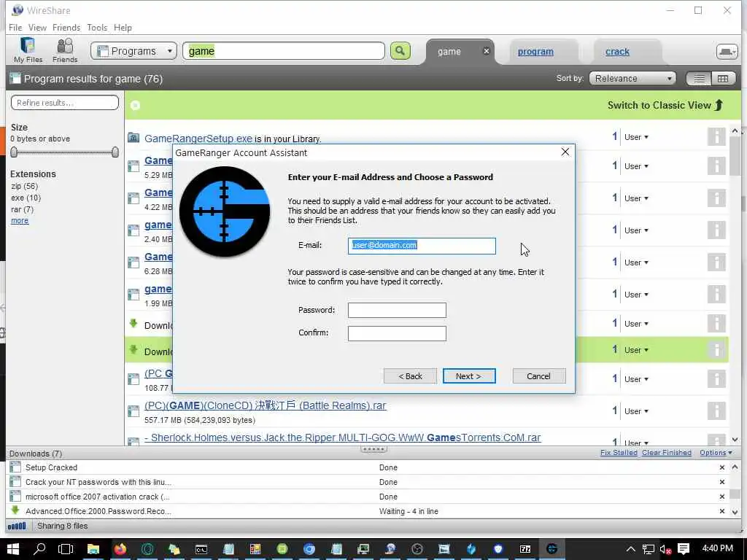Click more extensions link

click(x=20, y=221)
